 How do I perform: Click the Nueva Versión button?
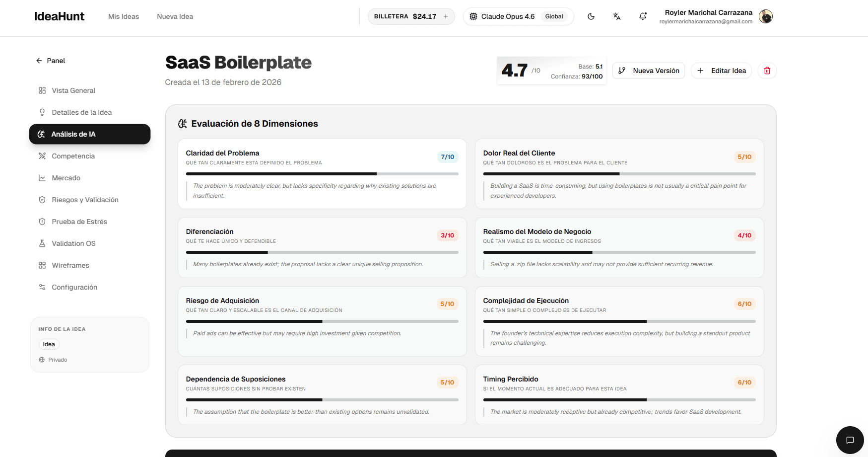649,71
